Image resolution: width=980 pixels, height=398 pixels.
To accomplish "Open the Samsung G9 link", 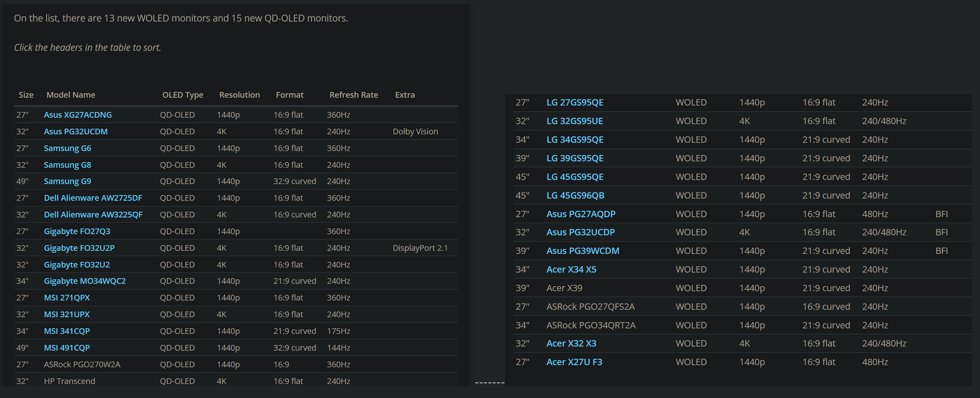I will tap(68, 181).
